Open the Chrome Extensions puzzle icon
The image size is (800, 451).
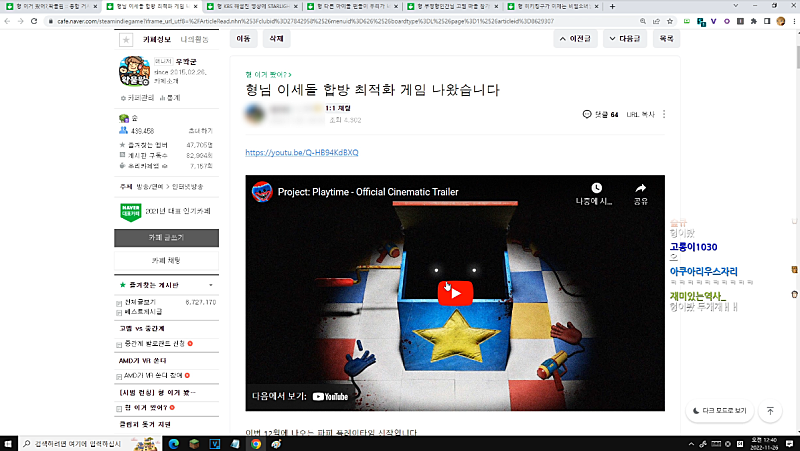754,21
